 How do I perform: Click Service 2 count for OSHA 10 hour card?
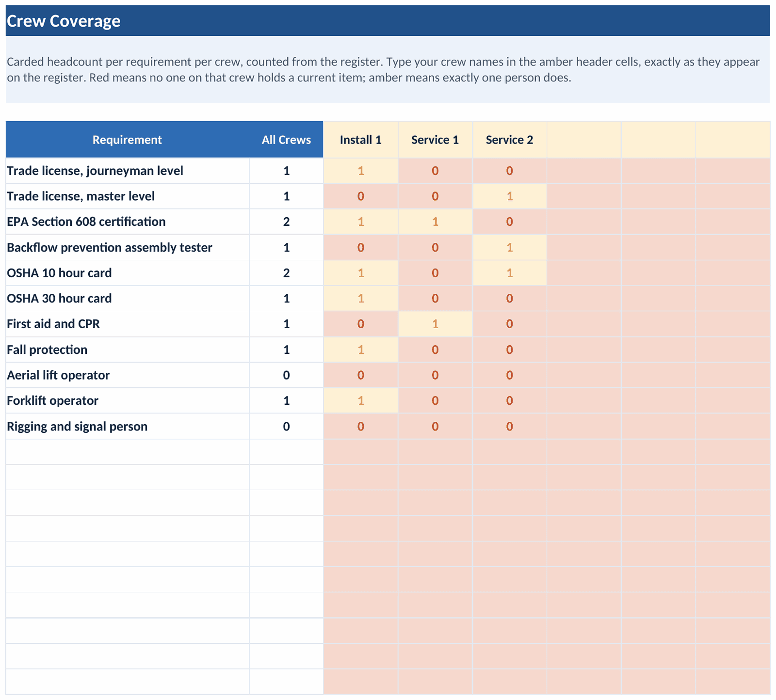(x=510, y=273)
